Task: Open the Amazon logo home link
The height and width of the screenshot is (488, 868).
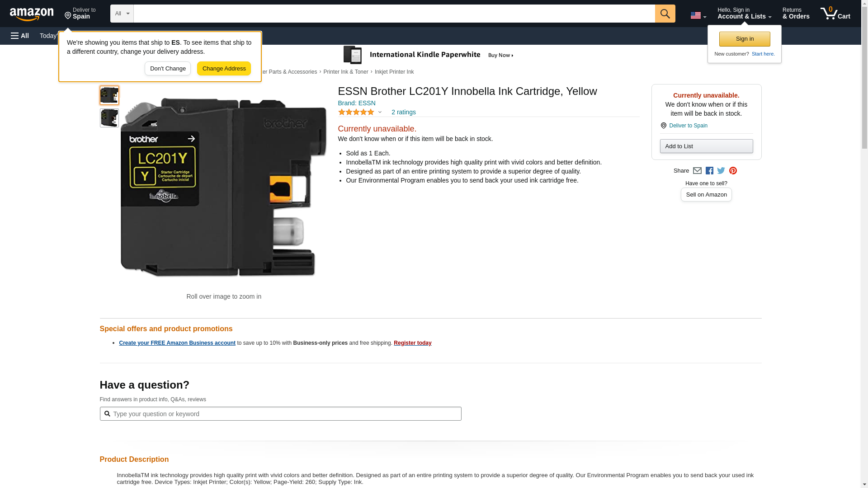Action: coord(32,14)
